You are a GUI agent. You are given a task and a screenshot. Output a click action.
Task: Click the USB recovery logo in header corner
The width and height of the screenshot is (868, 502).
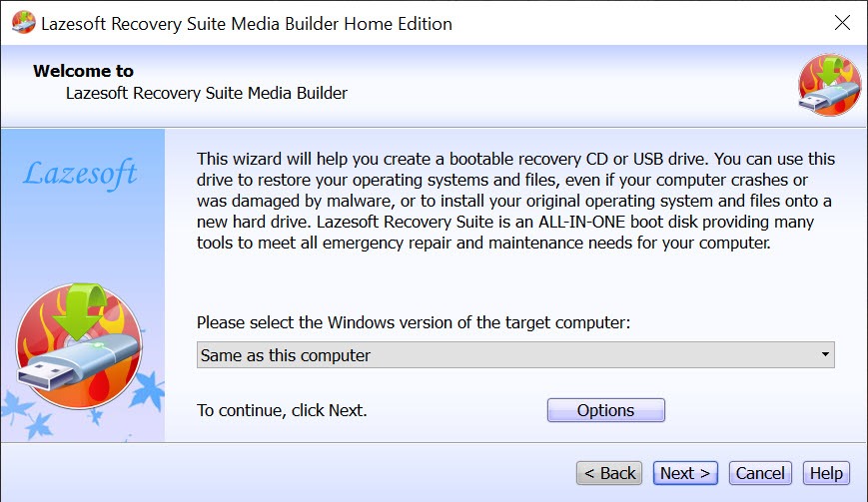[x=829, y=85]
